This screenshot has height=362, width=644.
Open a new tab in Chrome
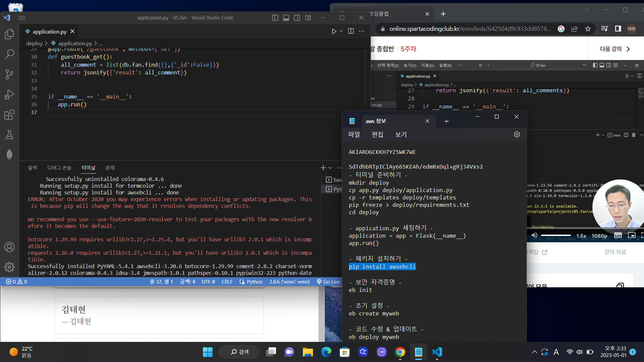click(x=443, y=14)
